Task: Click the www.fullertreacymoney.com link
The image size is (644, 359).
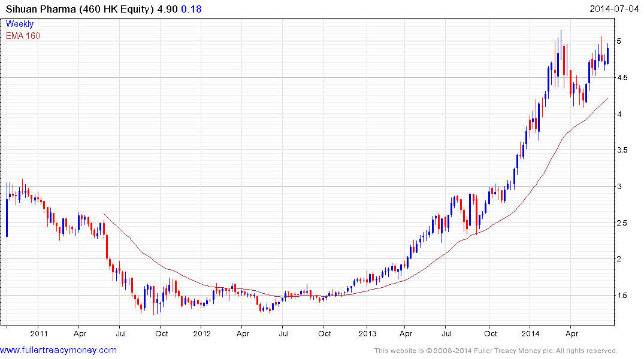Action: coord(58,350)
